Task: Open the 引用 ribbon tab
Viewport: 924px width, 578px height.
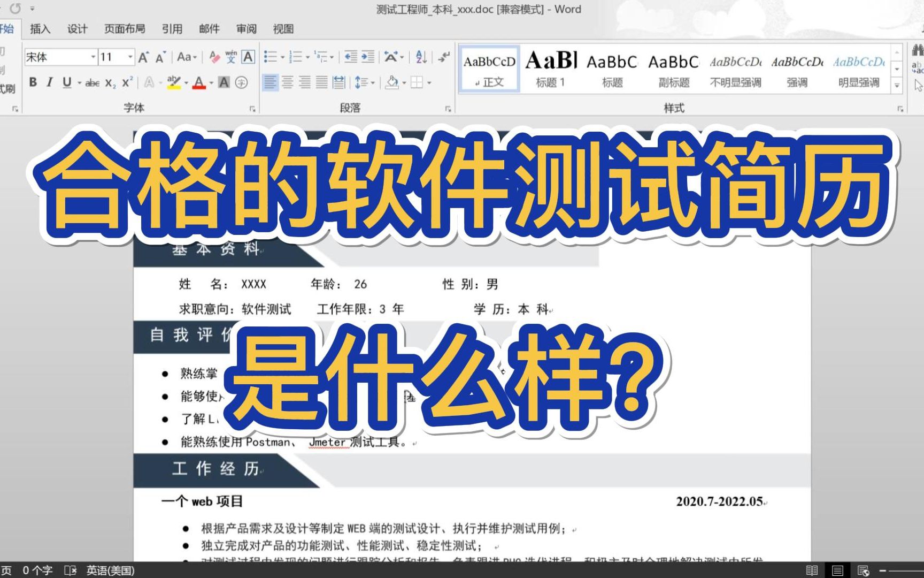Action: click(172, 29)
